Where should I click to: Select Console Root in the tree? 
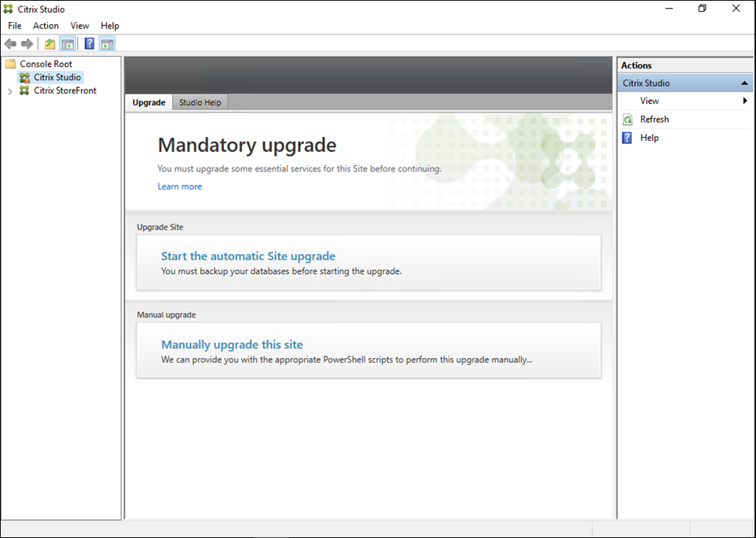pos(46,64)
